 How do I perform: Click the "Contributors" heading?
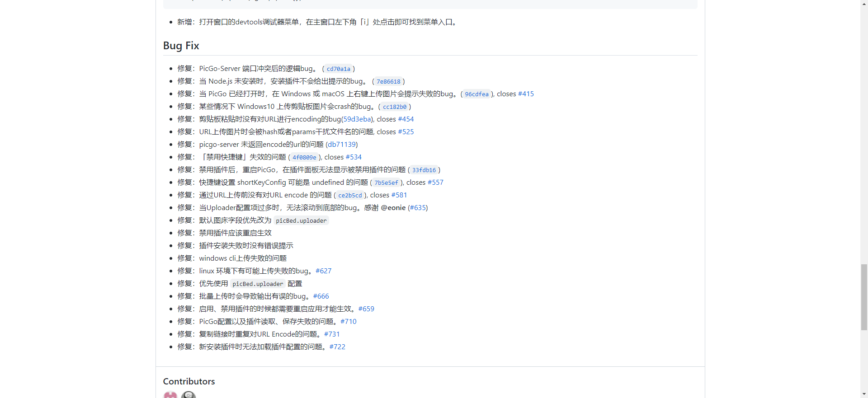pyautogui.click(x=189, y=381)
